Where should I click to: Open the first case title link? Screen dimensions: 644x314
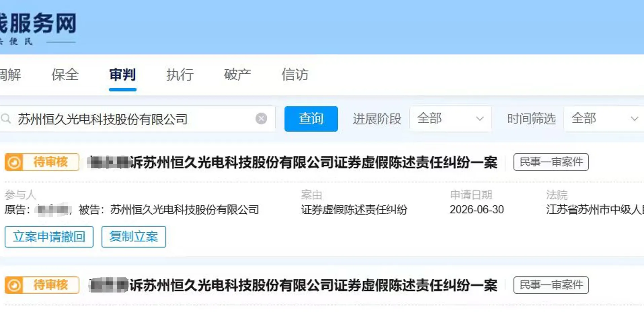point(293,163)
